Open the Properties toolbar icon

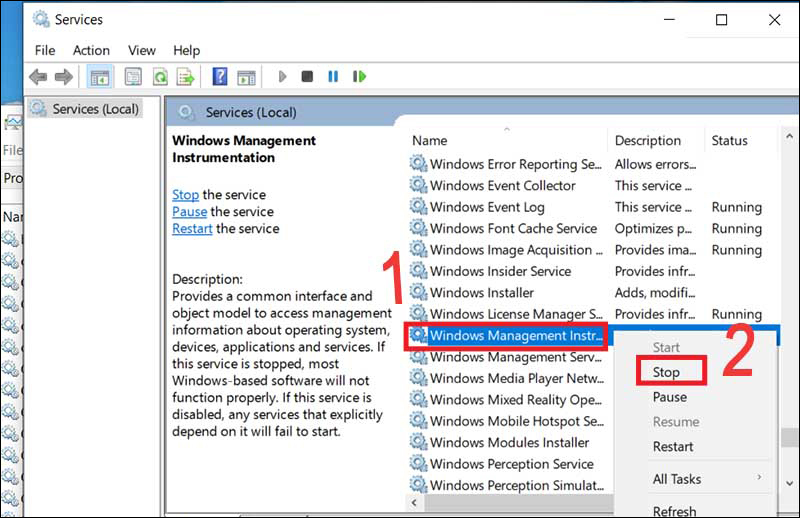tap(133, 77)
